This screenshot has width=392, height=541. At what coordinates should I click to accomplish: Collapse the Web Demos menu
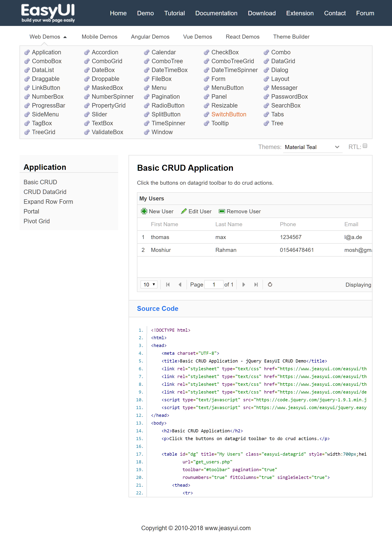point(48,37)
